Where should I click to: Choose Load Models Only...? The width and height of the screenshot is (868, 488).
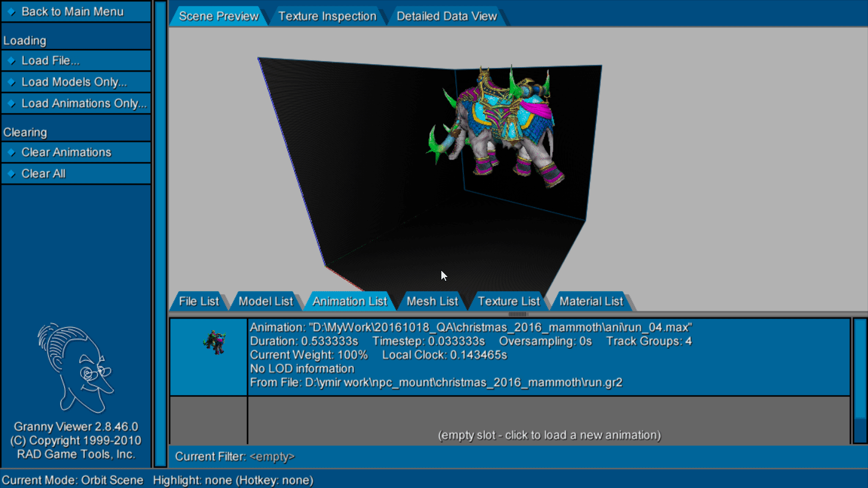pyautogui.click(x=76, y=82)
